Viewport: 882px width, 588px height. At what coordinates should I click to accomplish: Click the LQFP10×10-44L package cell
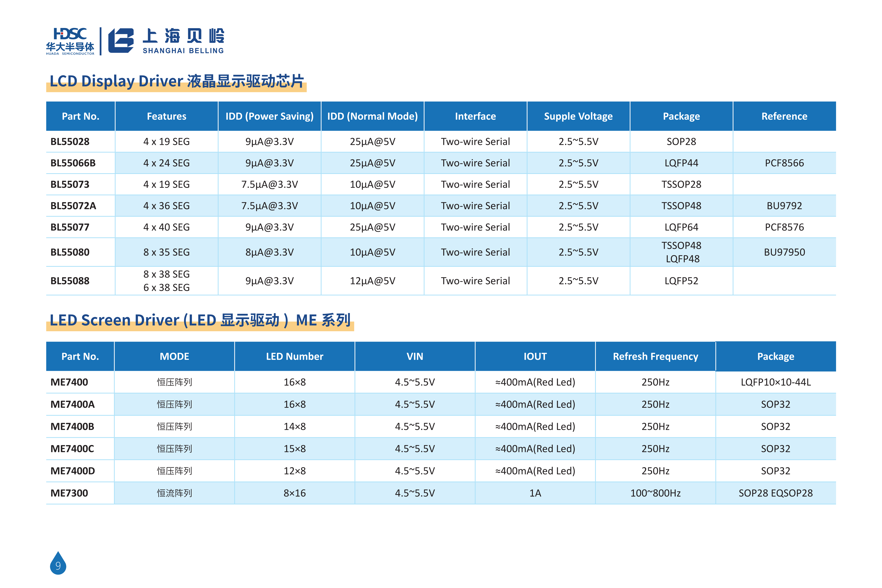pyautogui.click(x=776, y=383)
